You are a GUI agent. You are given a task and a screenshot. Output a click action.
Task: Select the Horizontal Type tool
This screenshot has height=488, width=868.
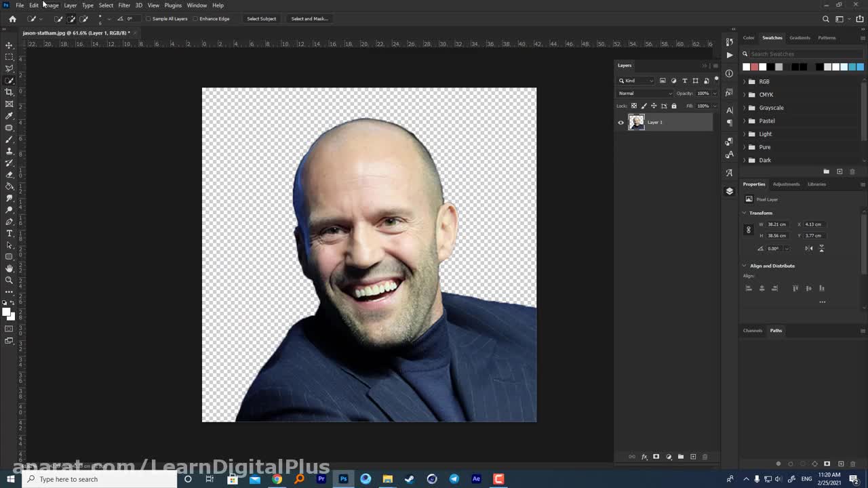(x=9, y=233)
